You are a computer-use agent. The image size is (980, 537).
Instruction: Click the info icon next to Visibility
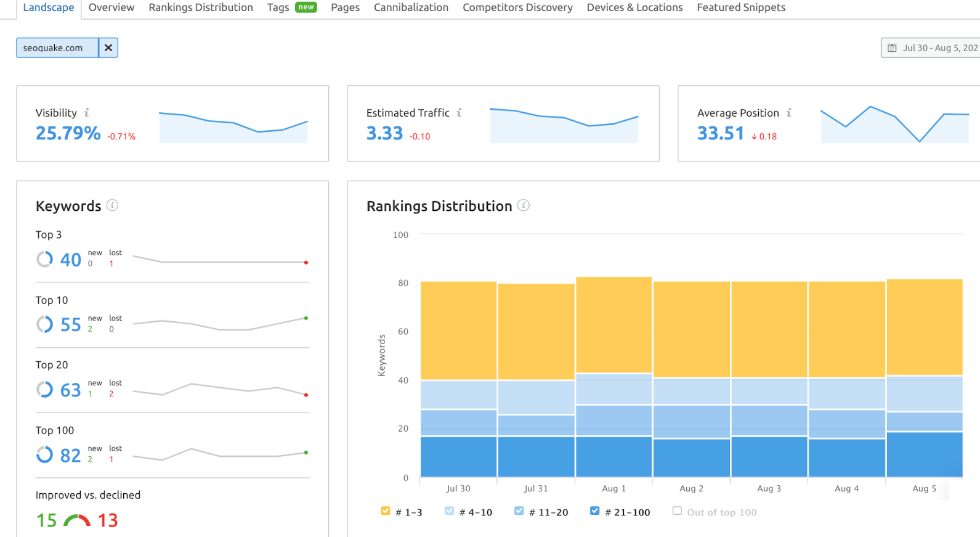pos(87,113)
